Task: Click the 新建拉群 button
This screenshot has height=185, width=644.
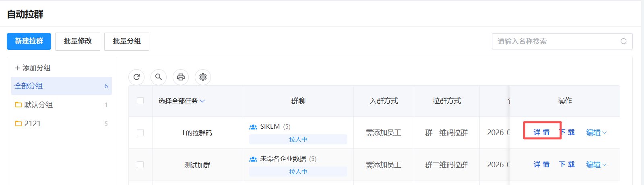Action: [x=29, y=41]
